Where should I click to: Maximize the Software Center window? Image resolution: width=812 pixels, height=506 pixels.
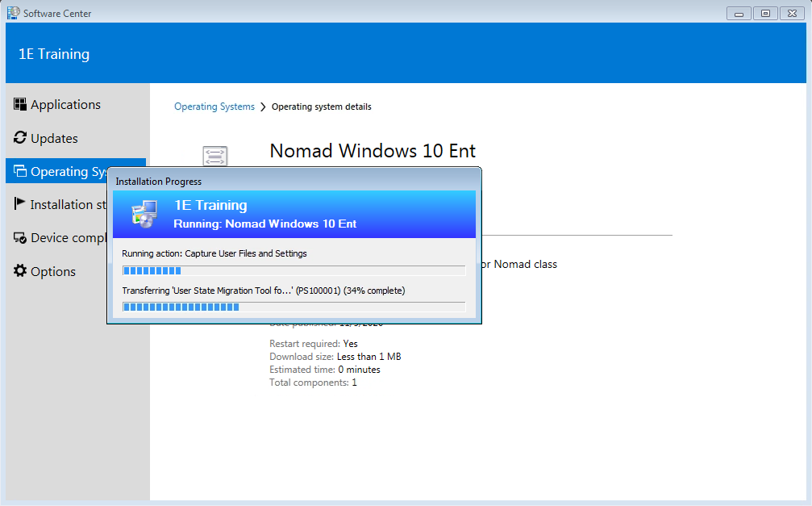pos(765,13)
